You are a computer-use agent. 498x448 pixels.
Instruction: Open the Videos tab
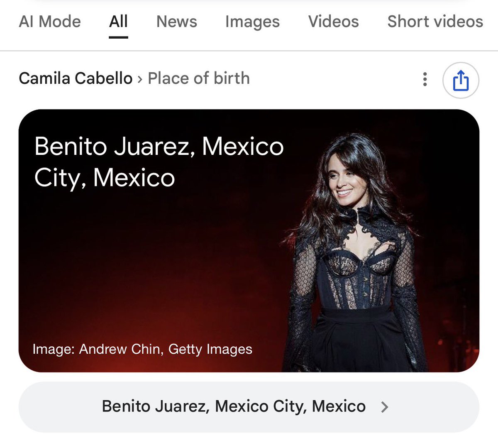(334, 22)
